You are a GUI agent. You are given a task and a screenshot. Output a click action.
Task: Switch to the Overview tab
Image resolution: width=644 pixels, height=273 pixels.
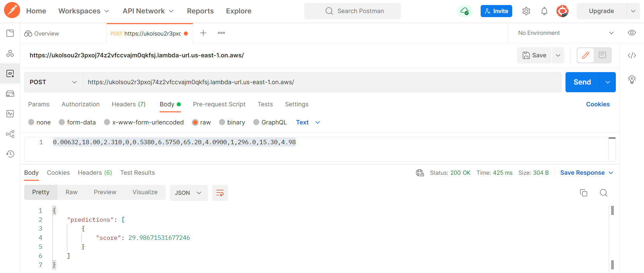coord(42,33)
